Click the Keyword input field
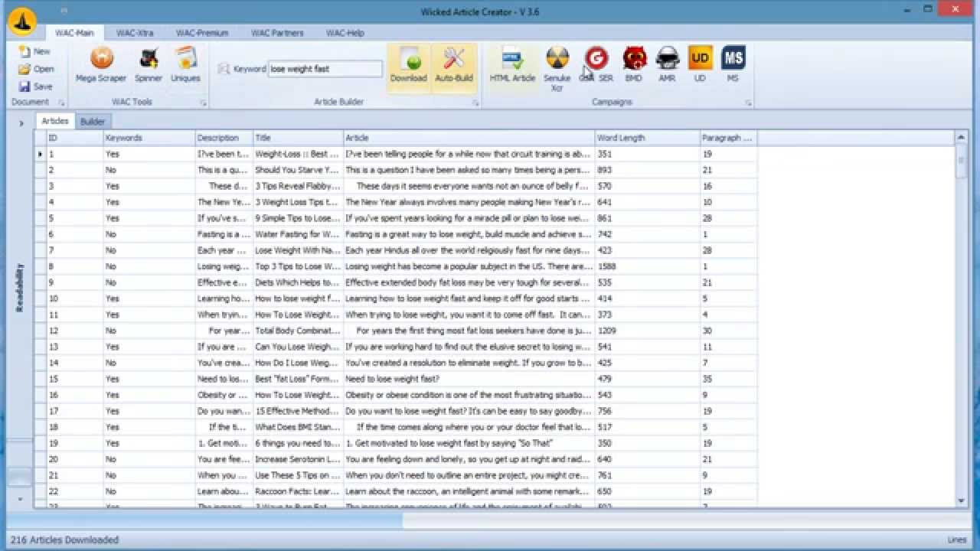This screenshot has width=980, height=551. click(325, 69)
